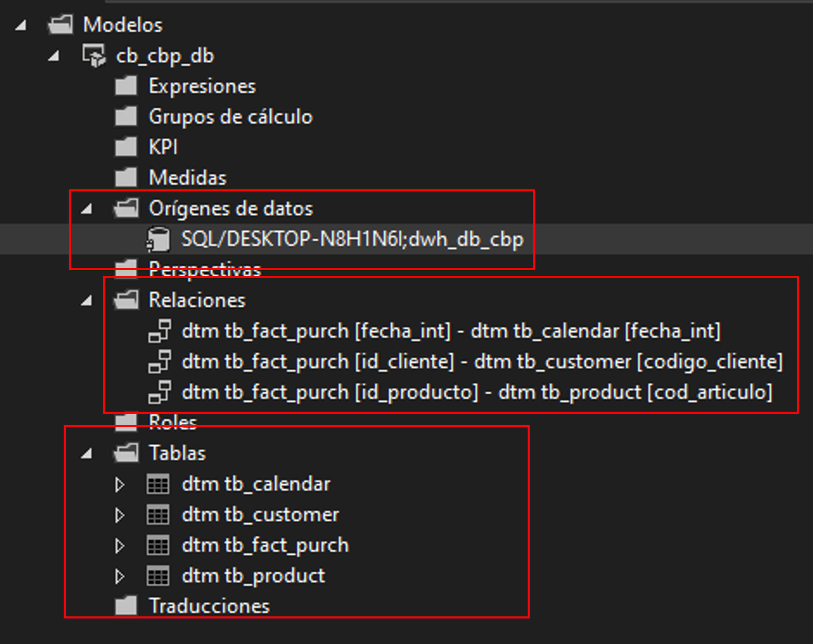This screenshot has height=644, width=813.
Task: Click relationship icon for id_producto relation
Action: point(159,392)
